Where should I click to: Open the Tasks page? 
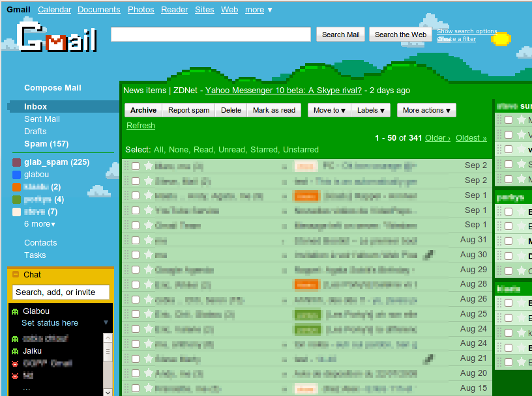click(35, 255)
